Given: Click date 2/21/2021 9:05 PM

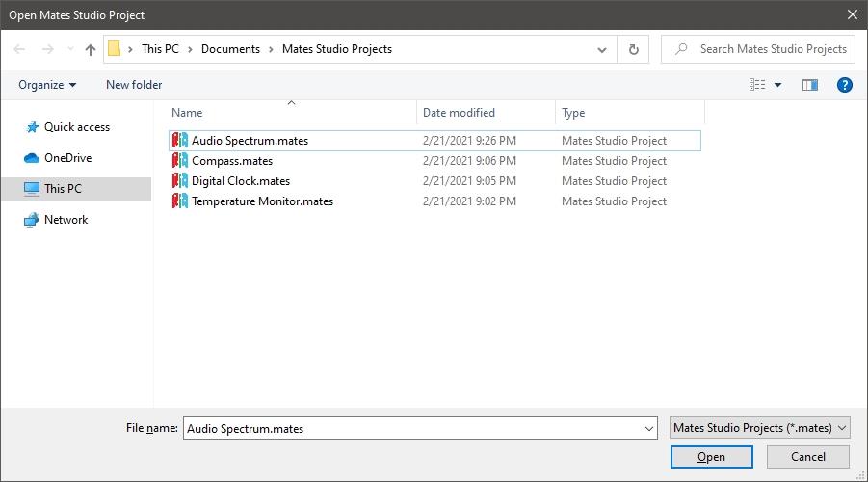Looking at the screenshot, I should (469, 181).
